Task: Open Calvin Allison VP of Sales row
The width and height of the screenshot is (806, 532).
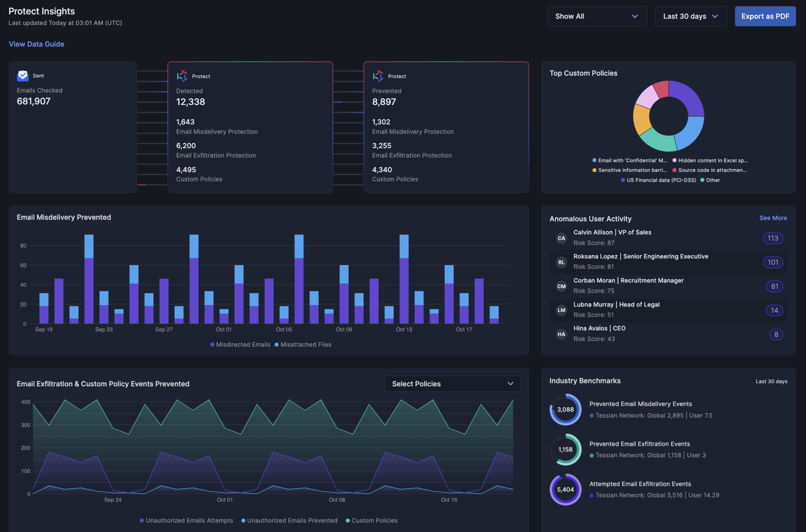Action: (668, 238)
